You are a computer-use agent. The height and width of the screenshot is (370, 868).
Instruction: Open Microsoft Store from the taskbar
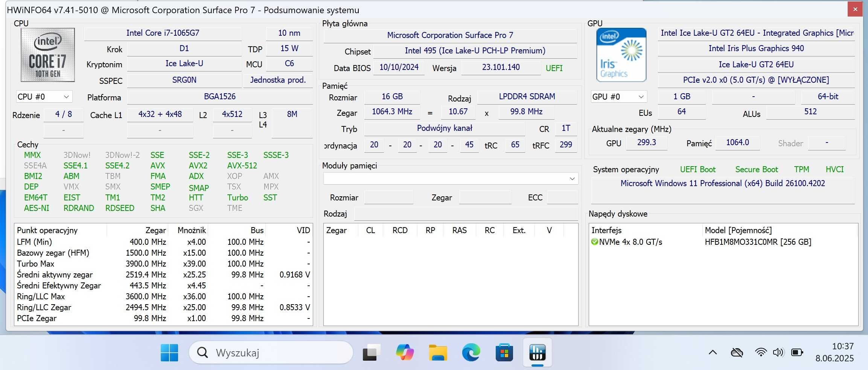coord(504,352)
